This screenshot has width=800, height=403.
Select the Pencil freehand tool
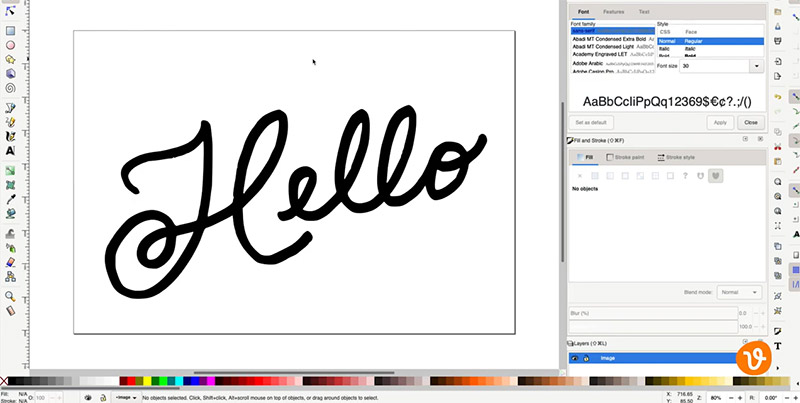(10, 122)
